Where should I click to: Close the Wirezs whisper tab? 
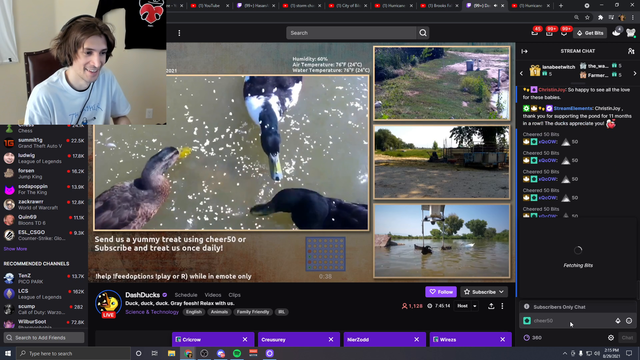click(502, 340)
